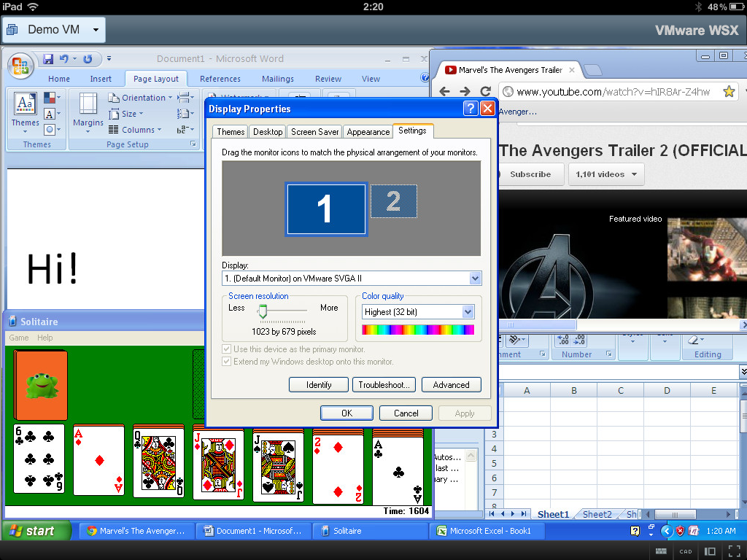The image size is (747, 560).
Task: Launch the Excel Number format dialog
Action: [608, 354]
